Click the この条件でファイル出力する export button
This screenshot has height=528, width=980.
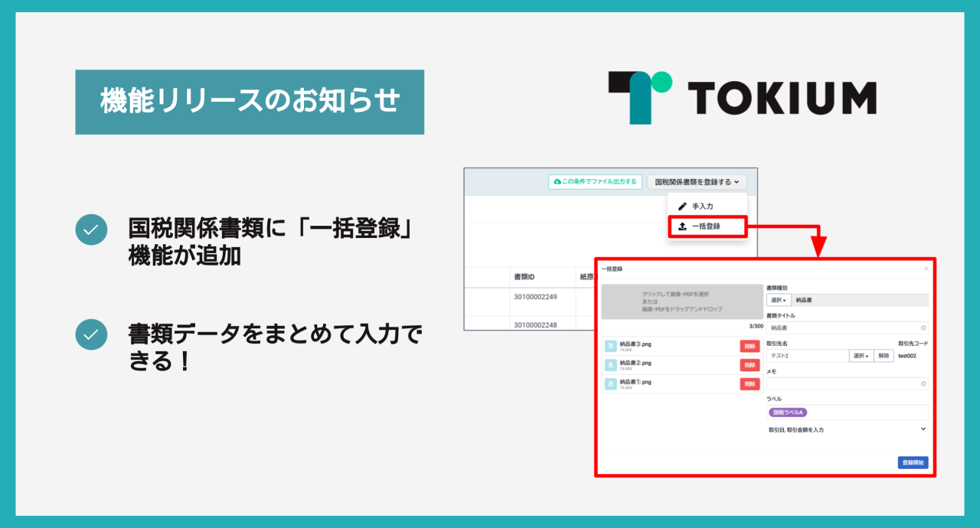pos(595,181)
